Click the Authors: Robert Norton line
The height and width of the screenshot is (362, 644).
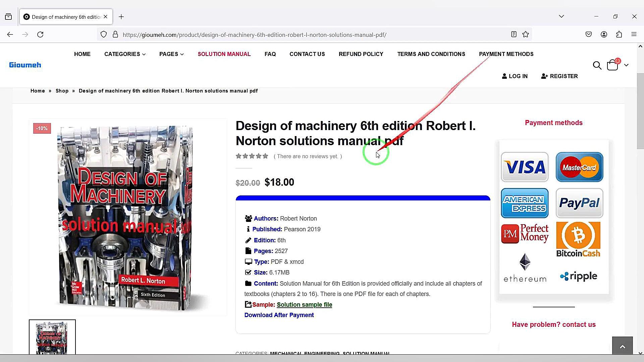(281, 219)
